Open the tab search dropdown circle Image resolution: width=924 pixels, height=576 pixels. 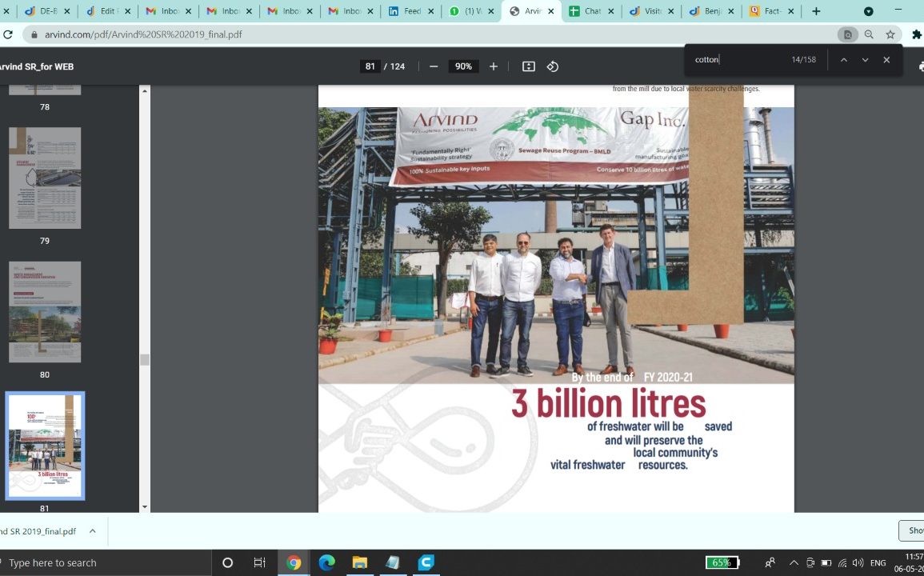click(868, 11)
